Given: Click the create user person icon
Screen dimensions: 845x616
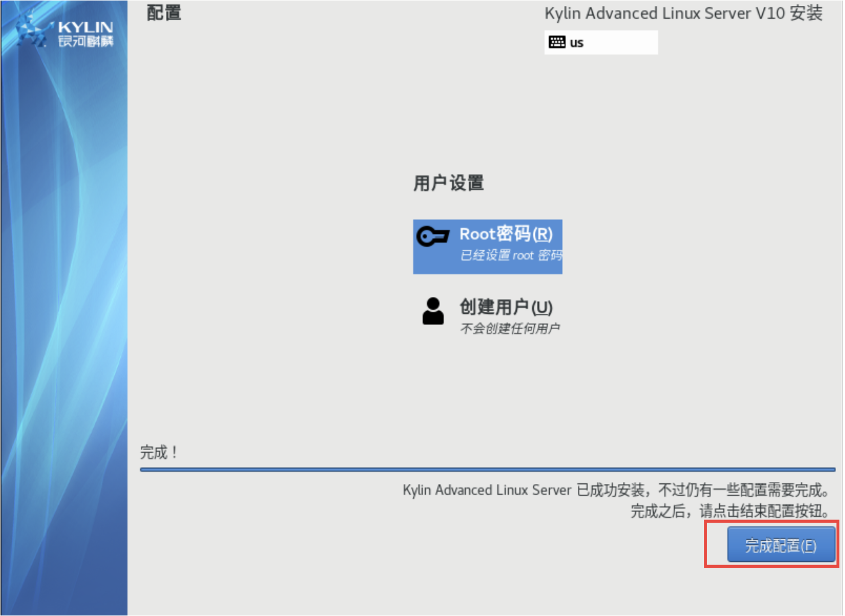Looking at the screenshot, I should pyautogui.click(x=433, y=311).
